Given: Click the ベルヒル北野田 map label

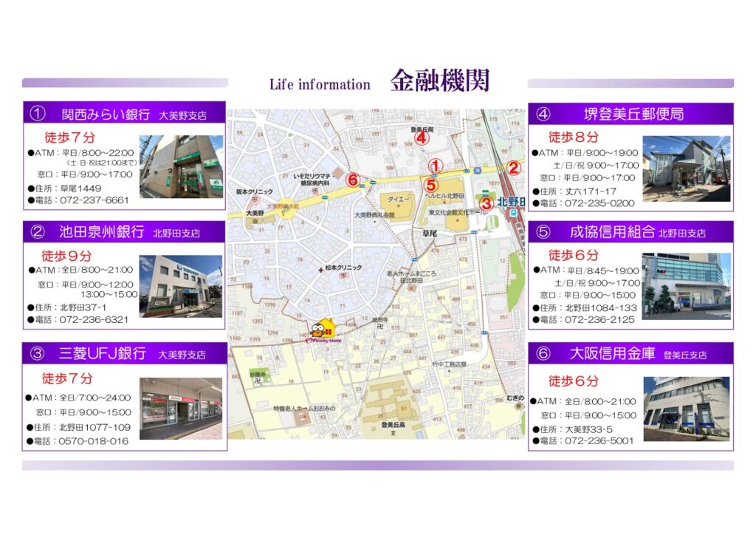Looking at the screenshot, I should click(444, 197).
